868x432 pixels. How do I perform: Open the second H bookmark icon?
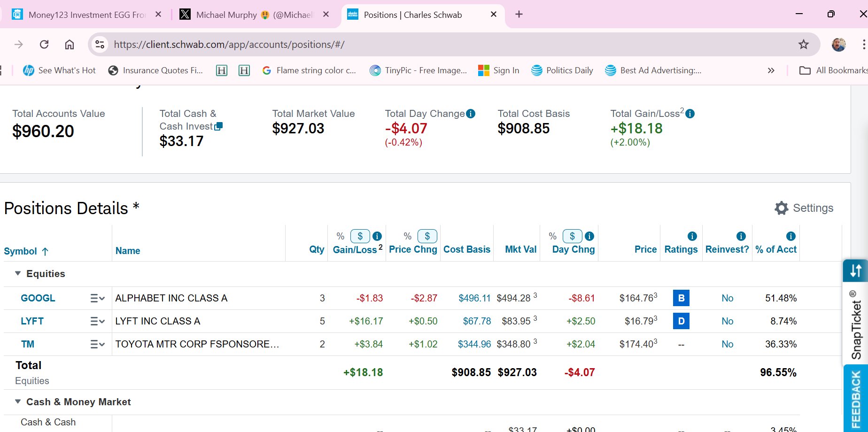[244, 70]
